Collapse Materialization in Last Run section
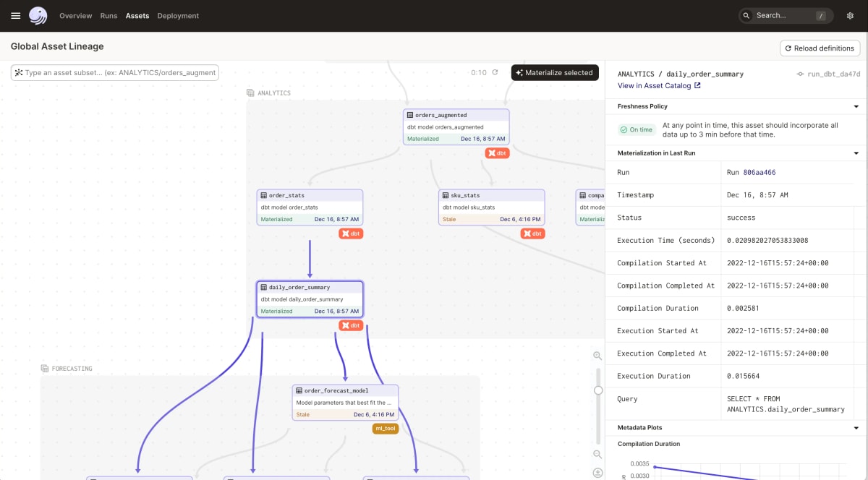The image size is (868, 480). 856,153
